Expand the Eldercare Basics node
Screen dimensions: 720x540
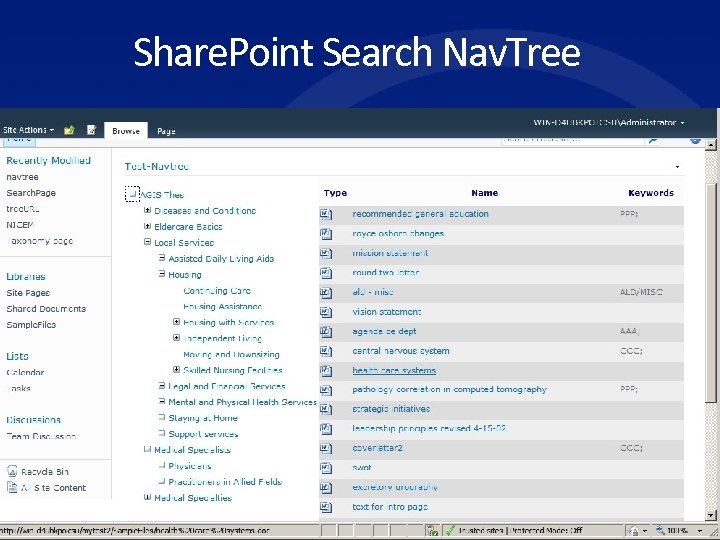click(x=147, y=226)
